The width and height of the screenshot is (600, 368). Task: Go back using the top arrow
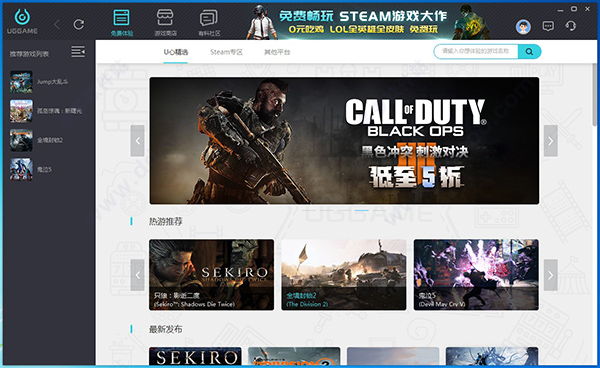coord(57,25)
